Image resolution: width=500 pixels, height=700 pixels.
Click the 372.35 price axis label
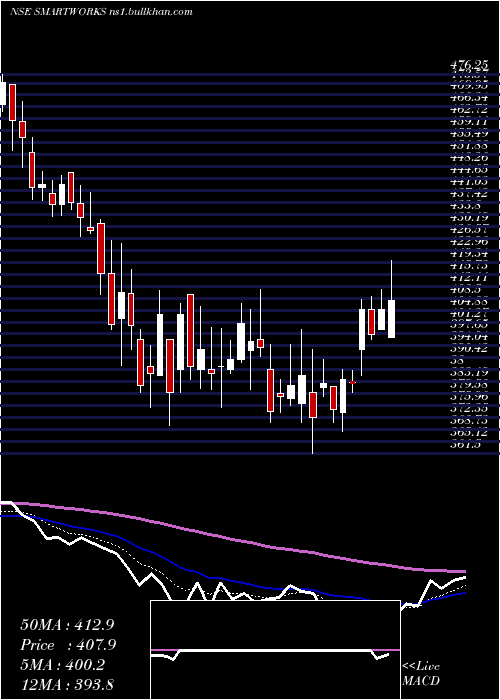[x=469, y=409]
